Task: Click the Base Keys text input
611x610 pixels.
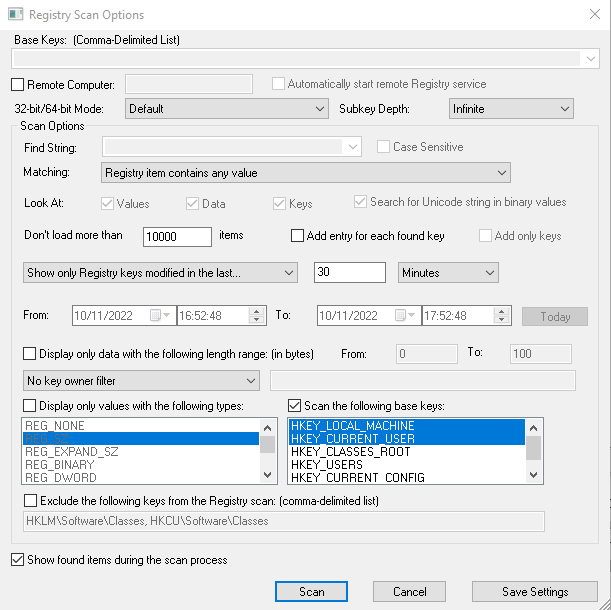Action: 297,59
